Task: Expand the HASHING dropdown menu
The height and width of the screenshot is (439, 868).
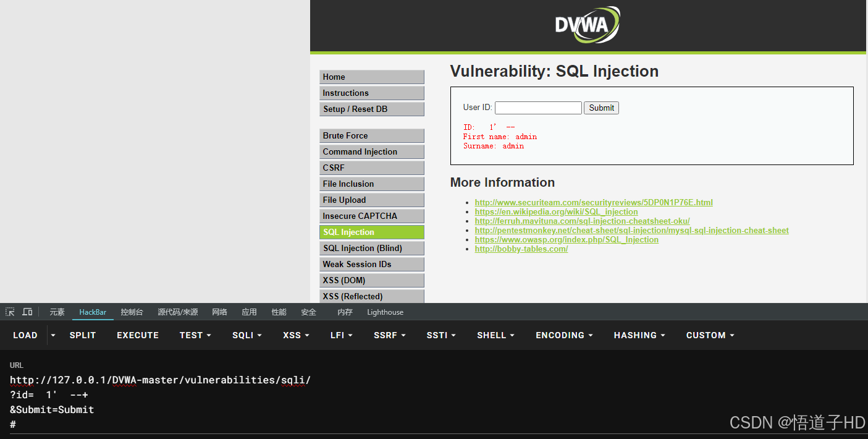Action: click(x=639, y=335)
